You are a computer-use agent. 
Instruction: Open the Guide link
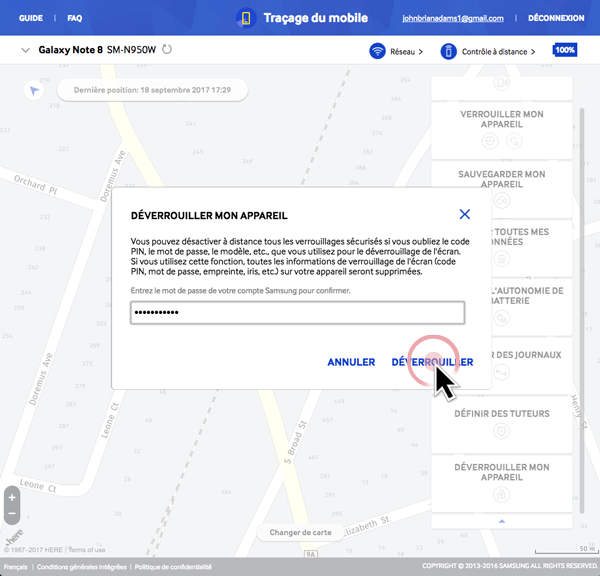click(31, 18)
